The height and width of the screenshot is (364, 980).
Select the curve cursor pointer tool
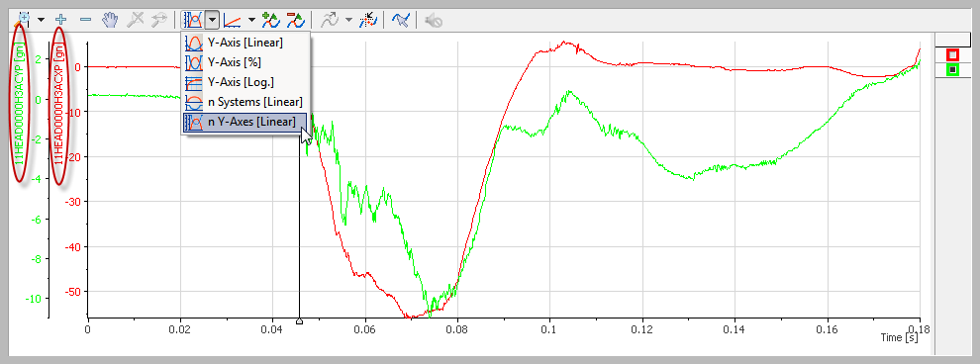401,20
